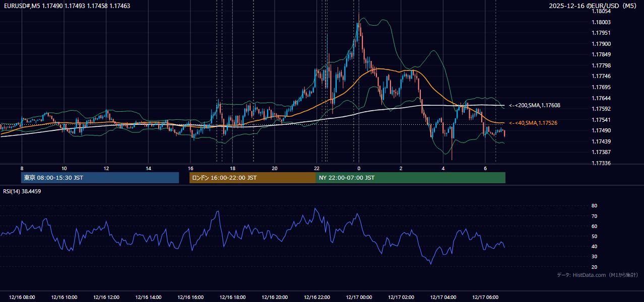Select the 40 SMA label reading 1.17526
The width and height of the screenshot is (644, 302).
533,123
